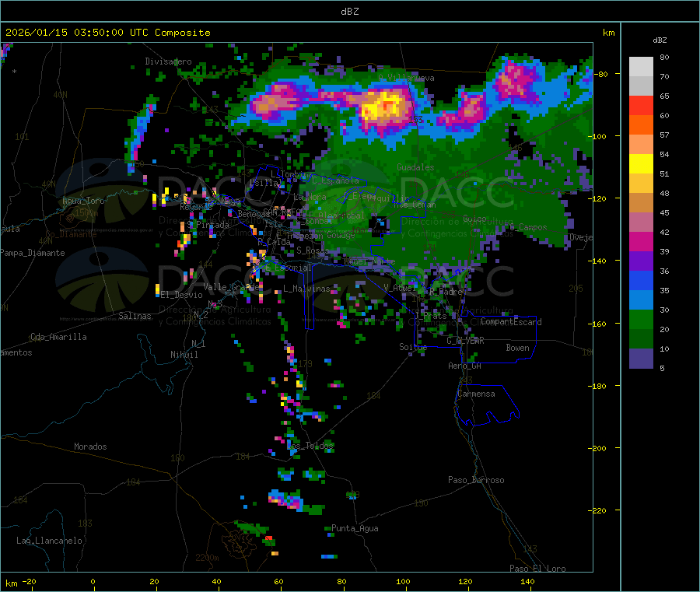
Task: Click the 'El_Desvio' map label
Action: [182, 295]
